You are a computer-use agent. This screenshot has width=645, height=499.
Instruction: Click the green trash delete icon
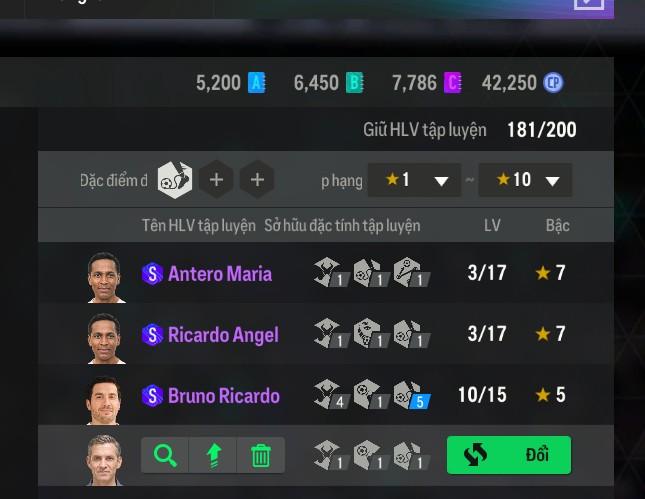click(x=261, y=455)
